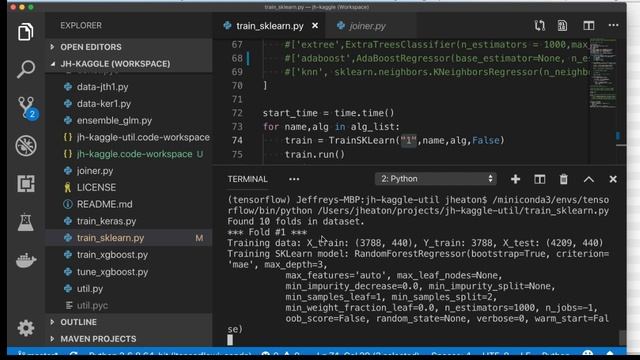Open the Search view in activity bar
This screenshot has height=360, width=640.
pyautogui.click(x=25, y=69)
